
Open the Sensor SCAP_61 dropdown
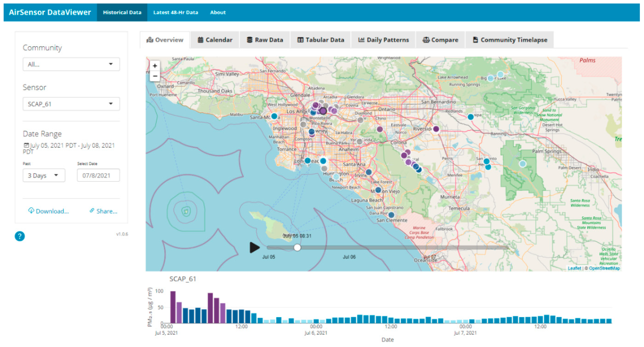coord(71,104)
